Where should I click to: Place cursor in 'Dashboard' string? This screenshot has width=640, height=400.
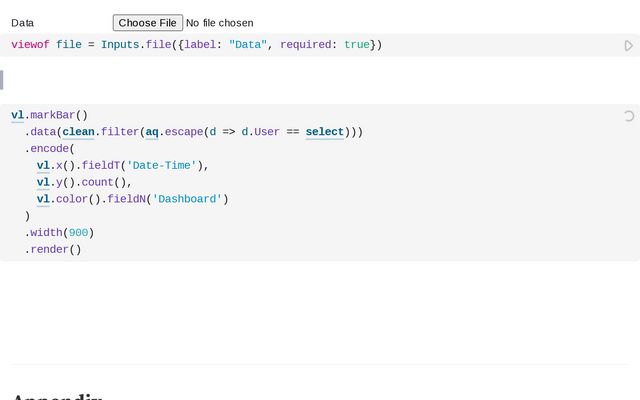pos(190,199)
